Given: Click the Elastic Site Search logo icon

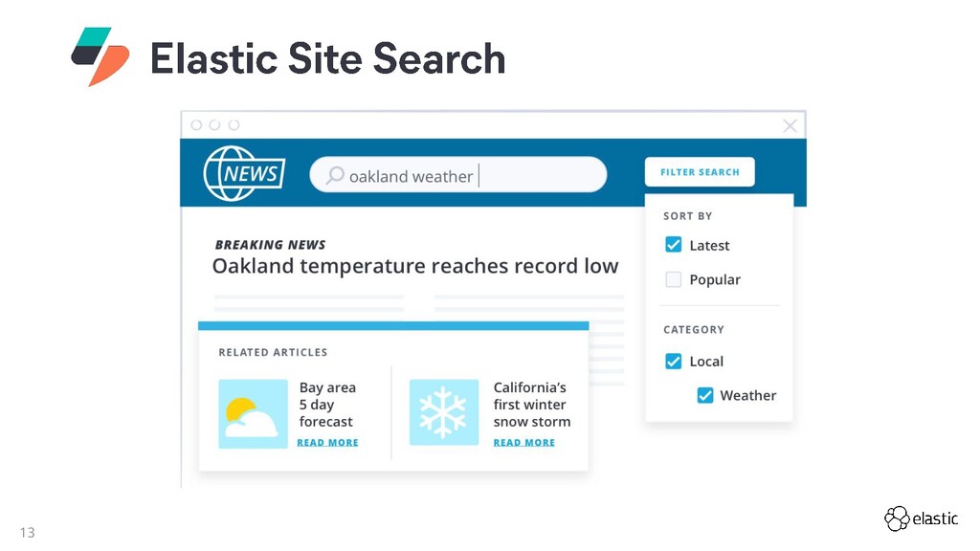Looking at the screenshot, I should (x=100, y=56).
